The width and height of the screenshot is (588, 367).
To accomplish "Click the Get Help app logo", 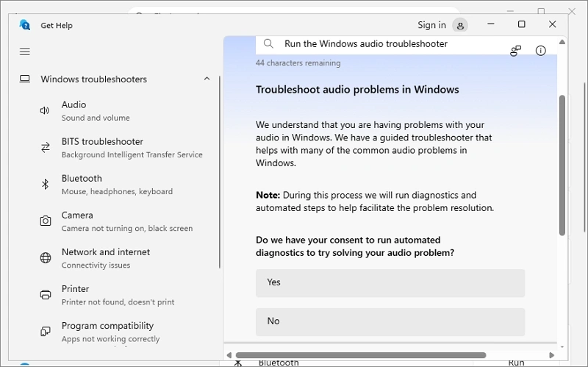I will click(25, 25).
